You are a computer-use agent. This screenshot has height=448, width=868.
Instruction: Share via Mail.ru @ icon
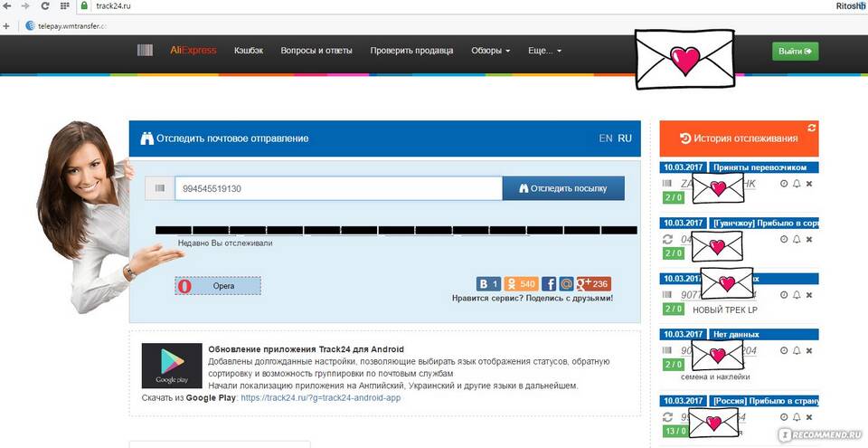point(566,284)
